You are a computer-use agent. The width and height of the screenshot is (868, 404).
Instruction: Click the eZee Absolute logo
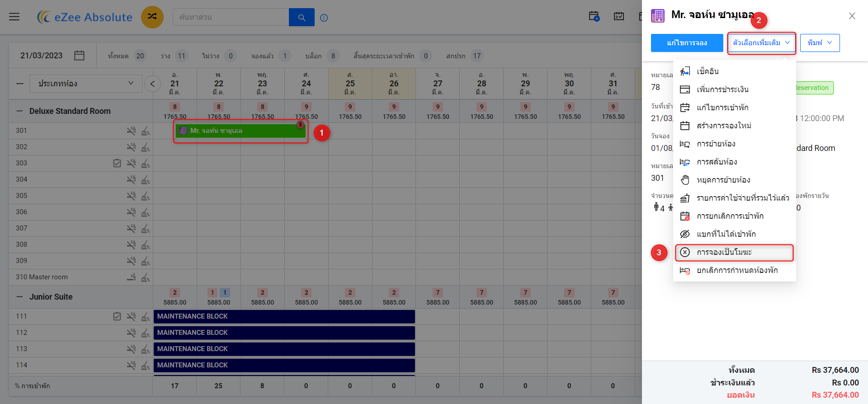[85, 17]
